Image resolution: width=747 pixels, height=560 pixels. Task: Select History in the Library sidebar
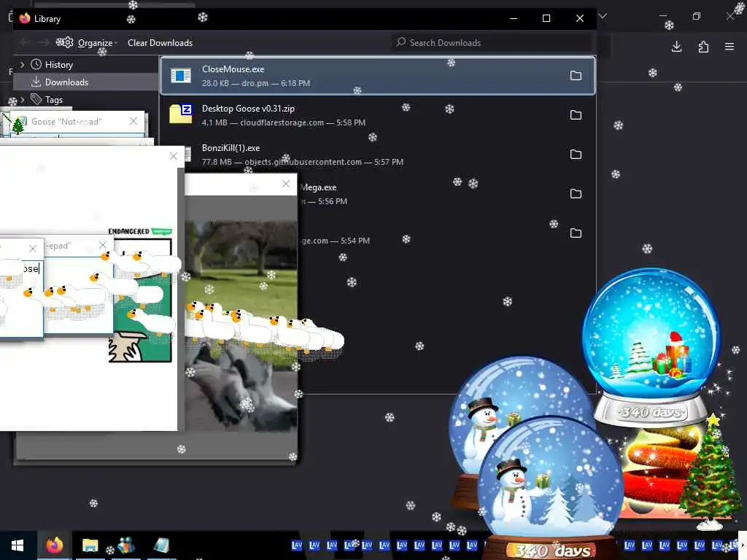[58, 65]
